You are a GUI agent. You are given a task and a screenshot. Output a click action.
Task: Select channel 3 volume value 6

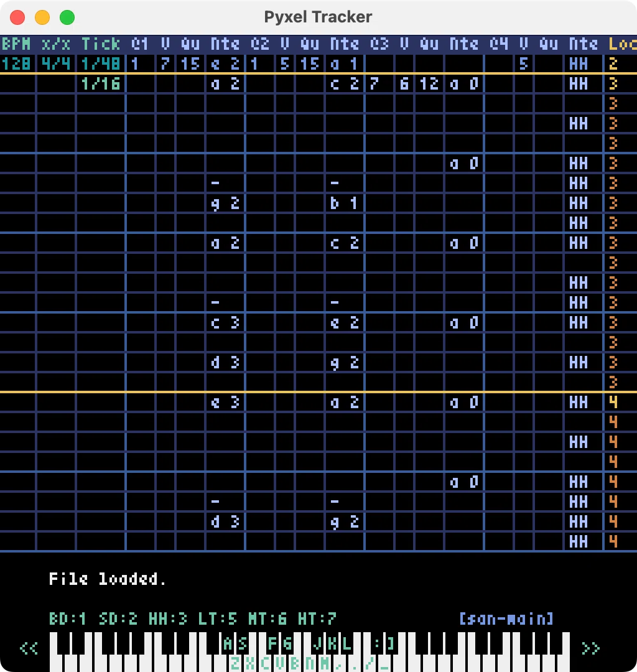coord(404,83)
